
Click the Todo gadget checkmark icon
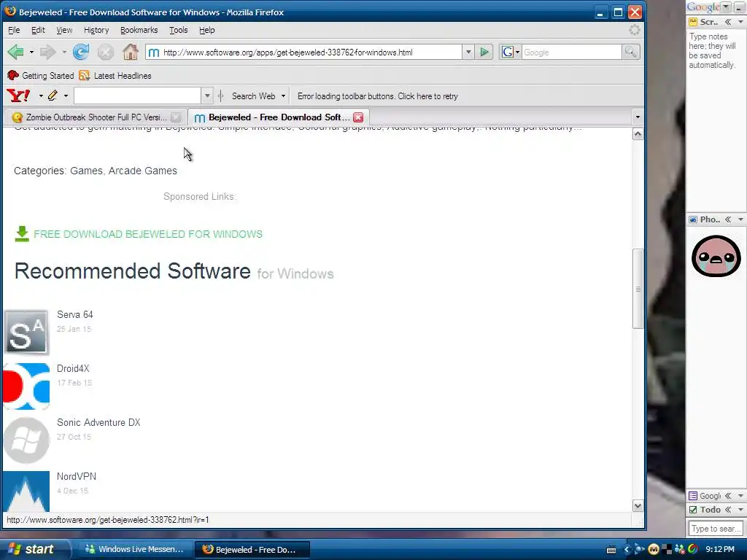click(x=693, y=510)
